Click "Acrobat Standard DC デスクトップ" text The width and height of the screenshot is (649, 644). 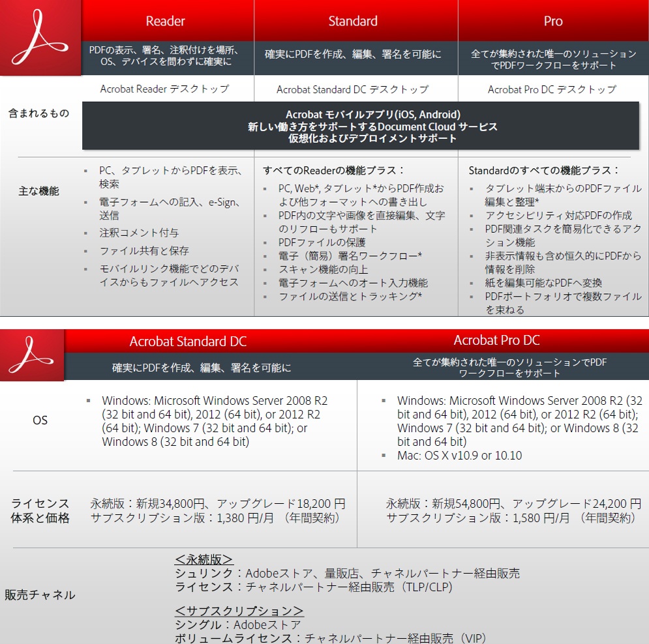click(353, 89)
